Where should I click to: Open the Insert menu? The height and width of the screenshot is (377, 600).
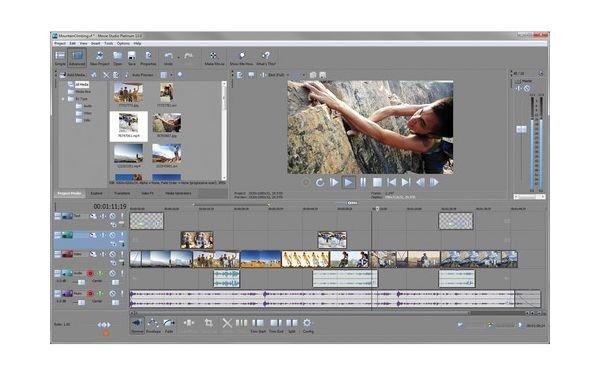[x=95, y=44]
